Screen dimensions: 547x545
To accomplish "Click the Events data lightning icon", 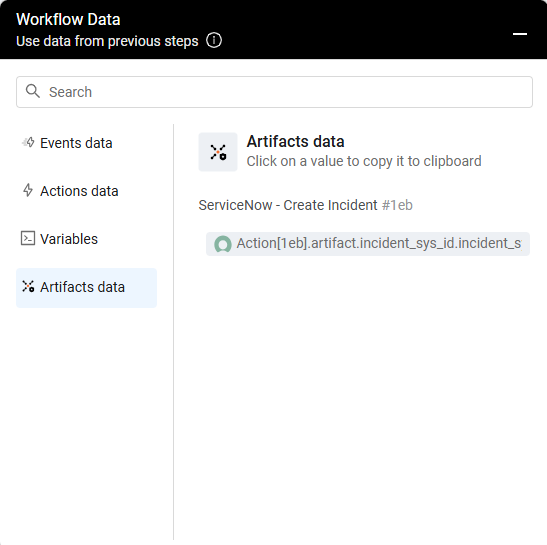I will point(28,143).
